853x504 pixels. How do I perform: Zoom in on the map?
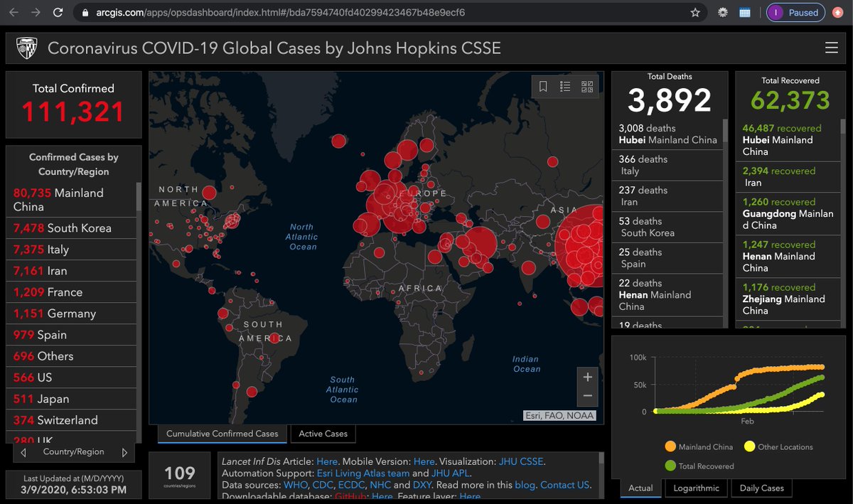(x=587, y=377)
